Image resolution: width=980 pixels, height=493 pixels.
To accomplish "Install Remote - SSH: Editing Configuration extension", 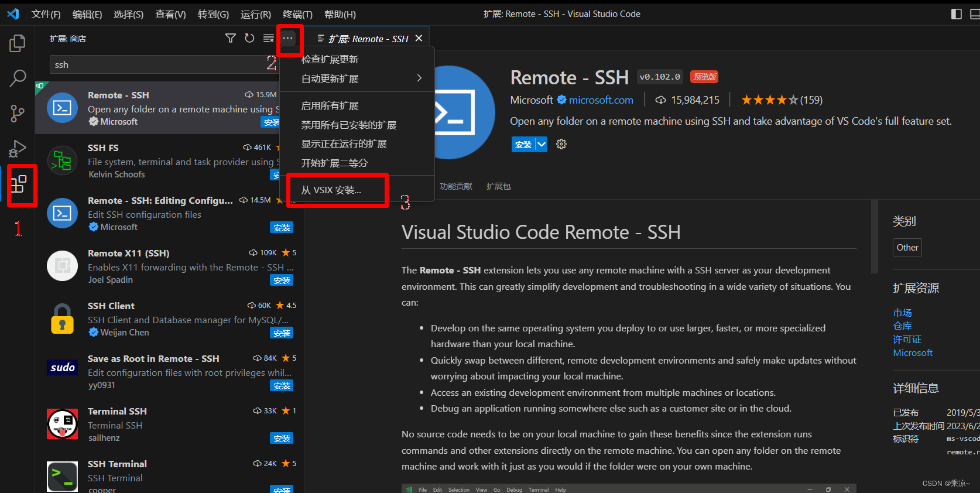I will [282, 227].
